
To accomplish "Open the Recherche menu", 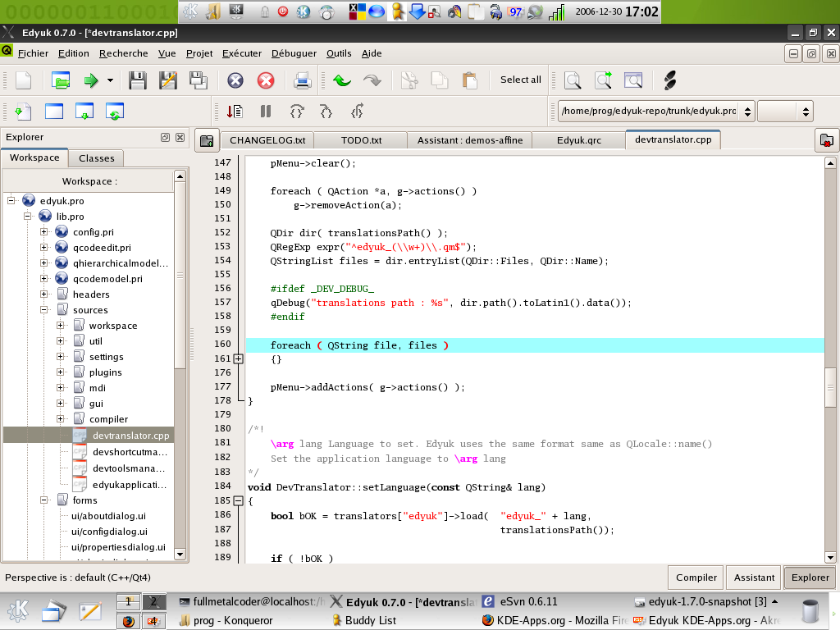I will click(124, 53).
